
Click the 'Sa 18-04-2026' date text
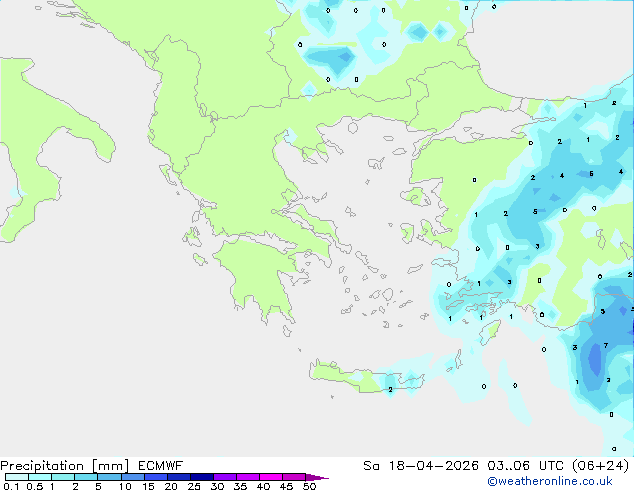click(x=421, y=466)
